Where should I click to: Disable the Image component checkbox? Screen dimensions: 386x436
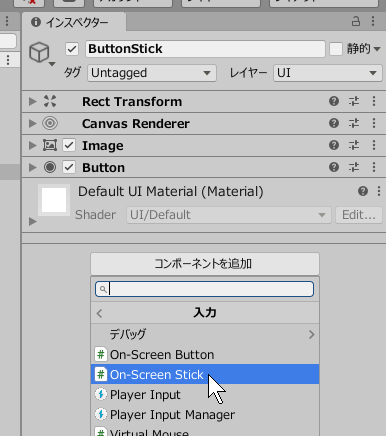69,145
